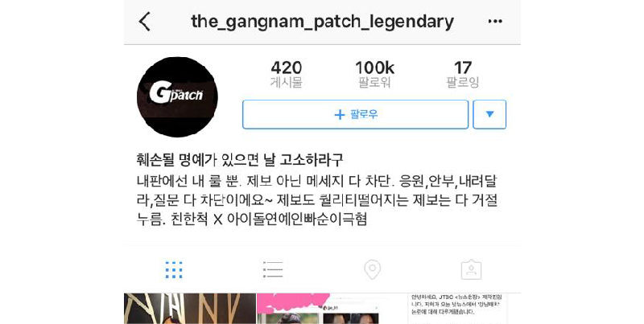Click the 게시물 label under 420
The image size is (644, 324).
point(287,83)
